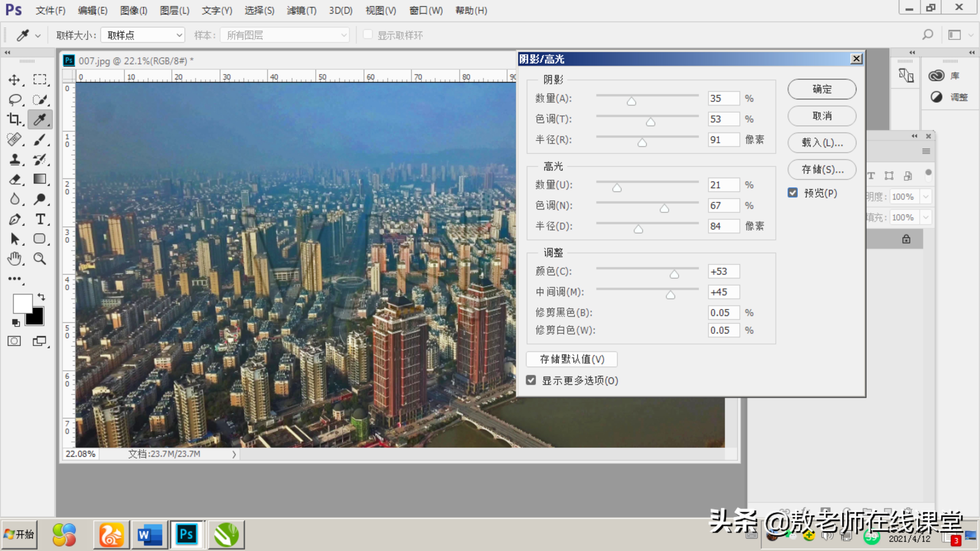Viewport: 980px width, 551px height.
Task: Select the Dodge tool
Action: click(40, 199)
